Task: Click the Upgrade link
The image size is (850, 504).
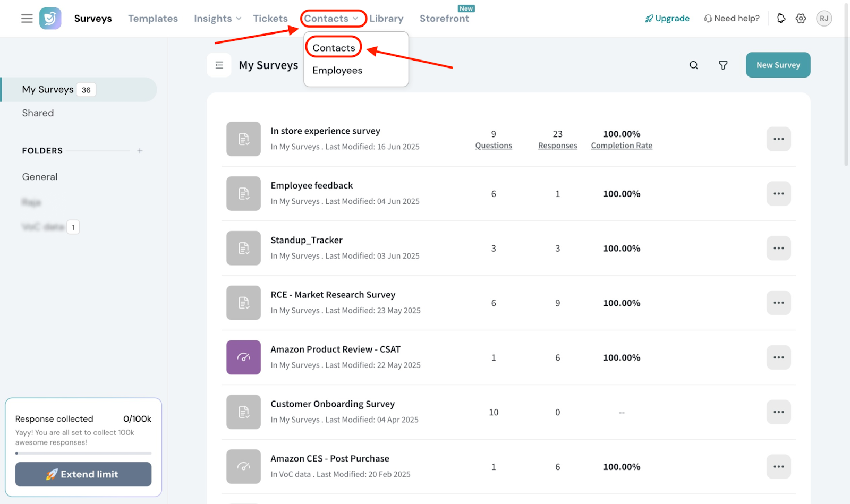Action: pos(667,19)
